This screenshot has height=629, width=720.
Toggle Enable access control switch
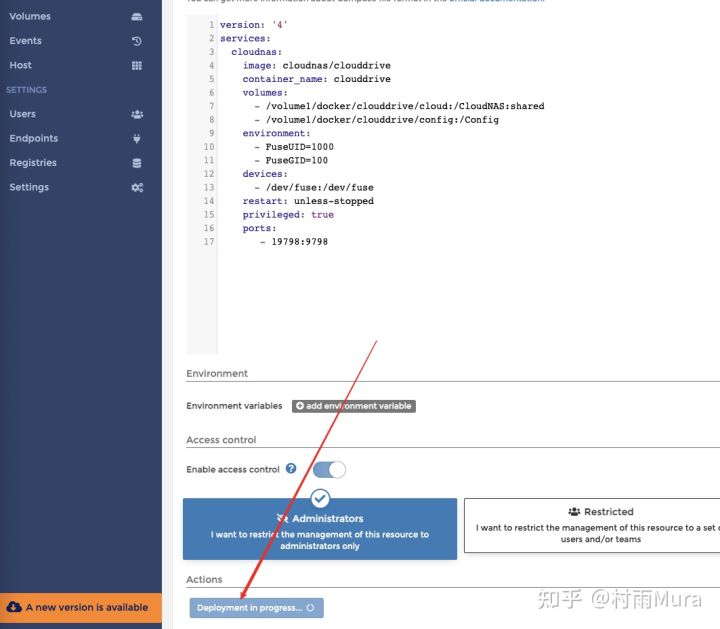click(329, 470)
